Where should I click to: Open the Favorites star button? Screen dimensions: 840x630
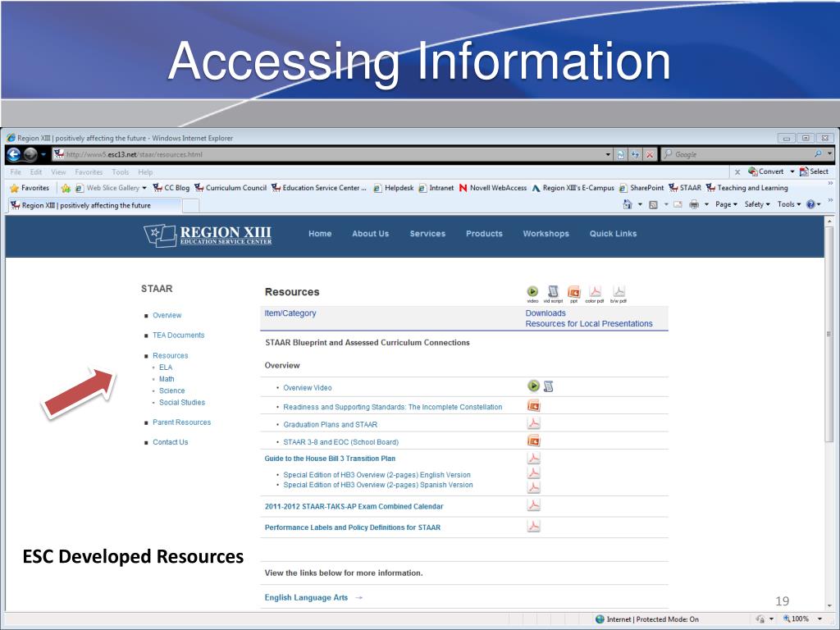pos(30,188)
